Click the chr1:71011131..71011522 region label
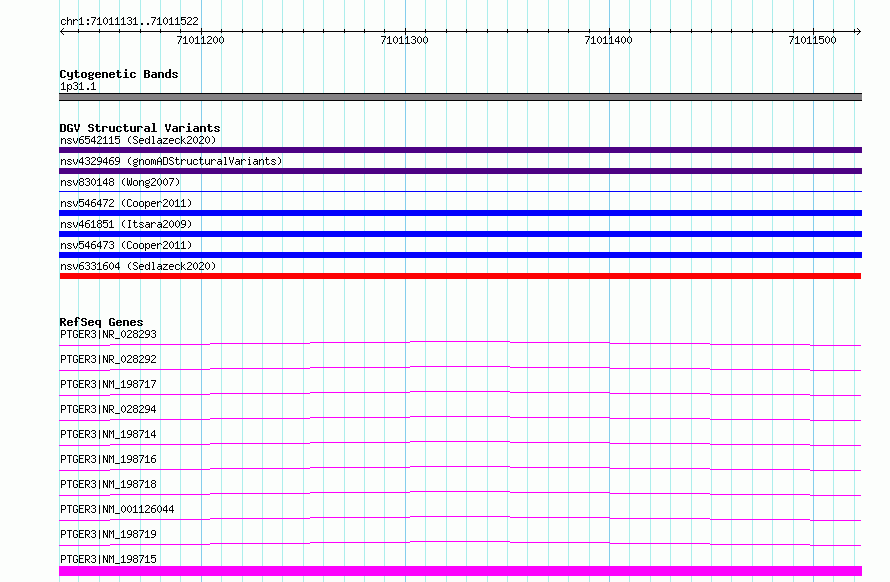Image resolution: width=890 pixels, height=582 pixels. tap(129, 21)
